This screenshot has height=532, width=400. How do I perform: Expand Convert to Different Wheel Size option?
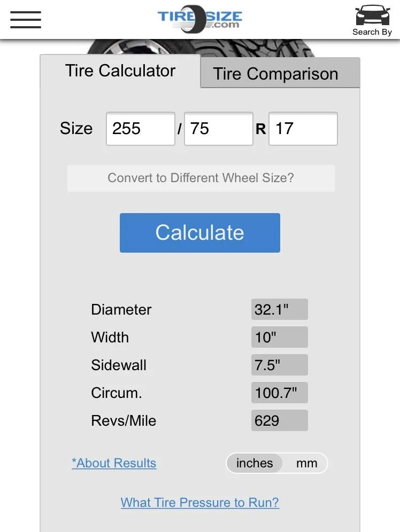[201, 178]
